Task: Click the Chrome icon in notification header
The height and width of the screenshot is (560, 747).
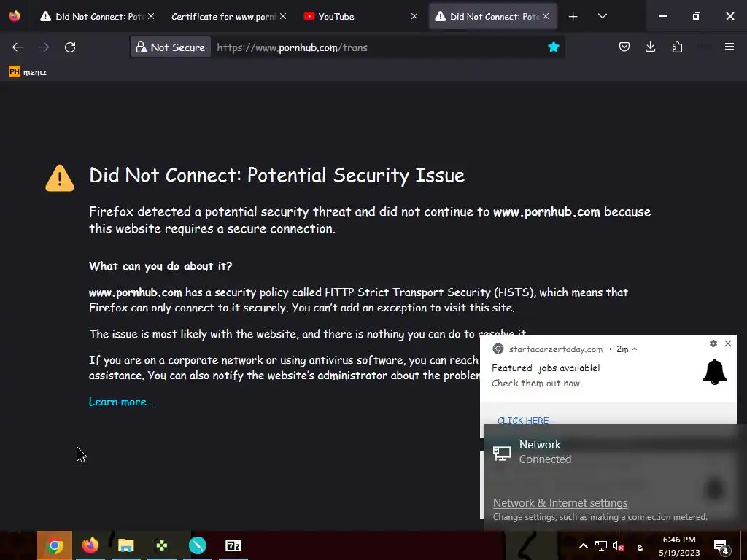Action: (498, 349)
